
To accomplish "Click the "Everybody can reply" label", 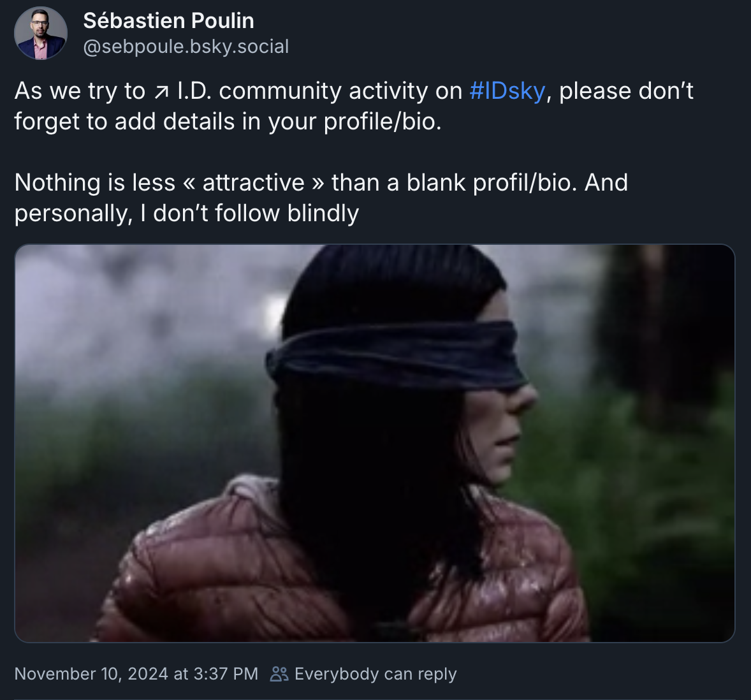I will (375, 674).
